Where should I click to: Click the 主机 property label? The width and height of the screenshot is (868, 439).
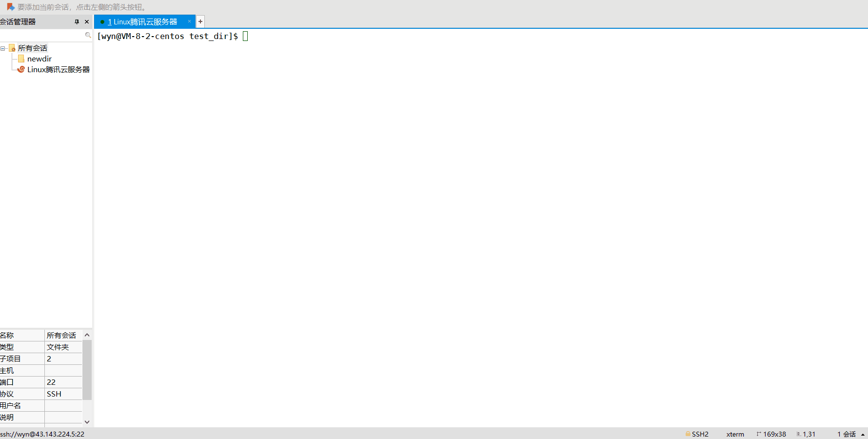pos(7,370)
